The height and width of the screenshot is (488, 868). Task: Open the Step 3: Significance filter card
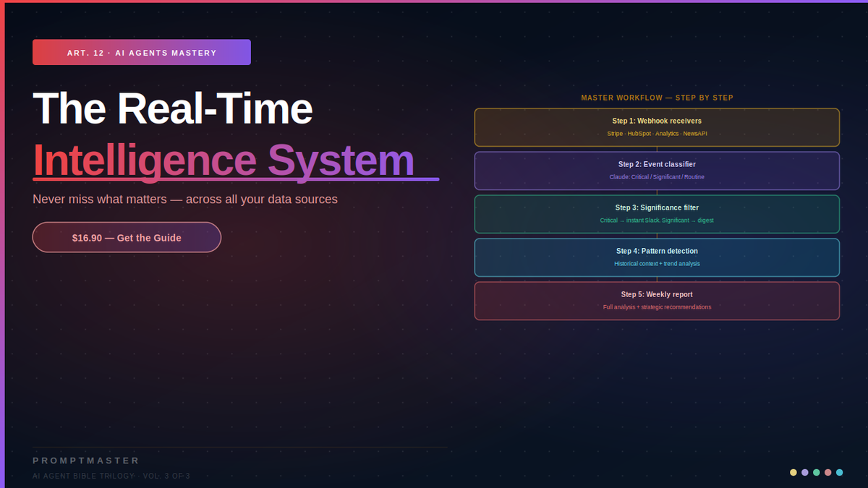point(657,214)
